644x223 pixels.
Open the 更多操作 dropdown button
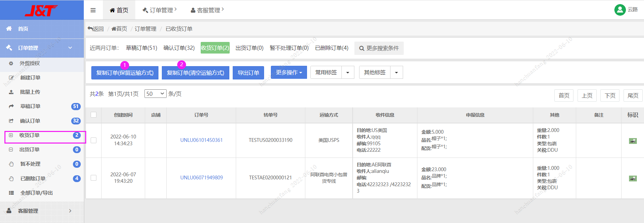[x=289, y=72]
